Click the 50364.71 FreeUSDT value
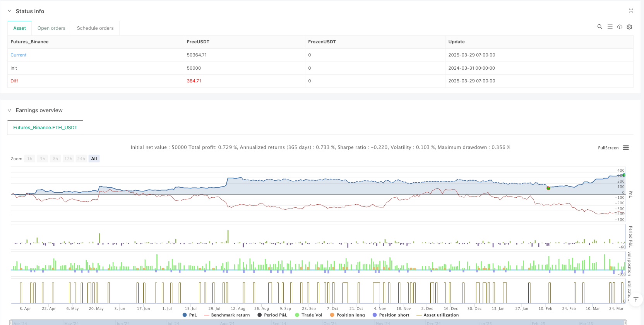The image size is (644, 325). (x=197, y=55)
